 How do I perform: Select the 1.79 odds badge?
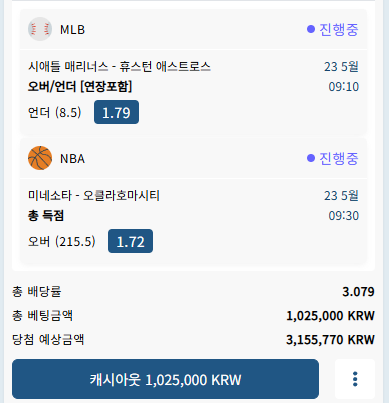click(116, 112)
